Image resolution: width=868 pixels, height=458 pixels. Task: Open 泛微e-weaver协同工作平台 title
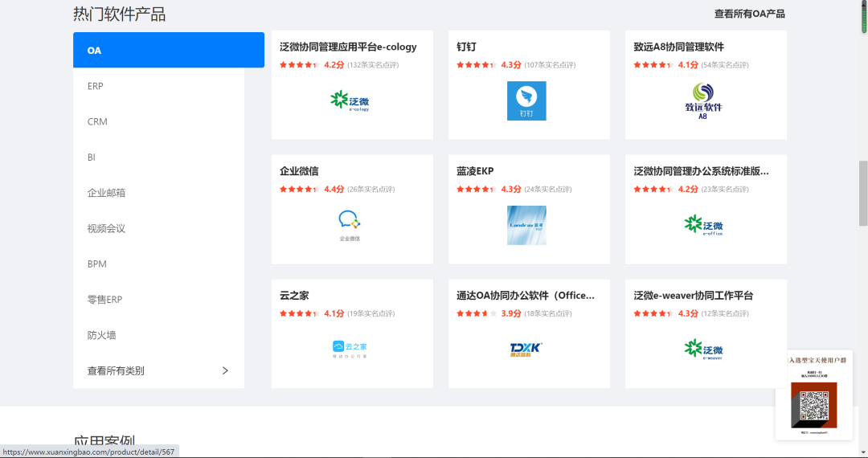pyautogui.click(x=694, y=296)
